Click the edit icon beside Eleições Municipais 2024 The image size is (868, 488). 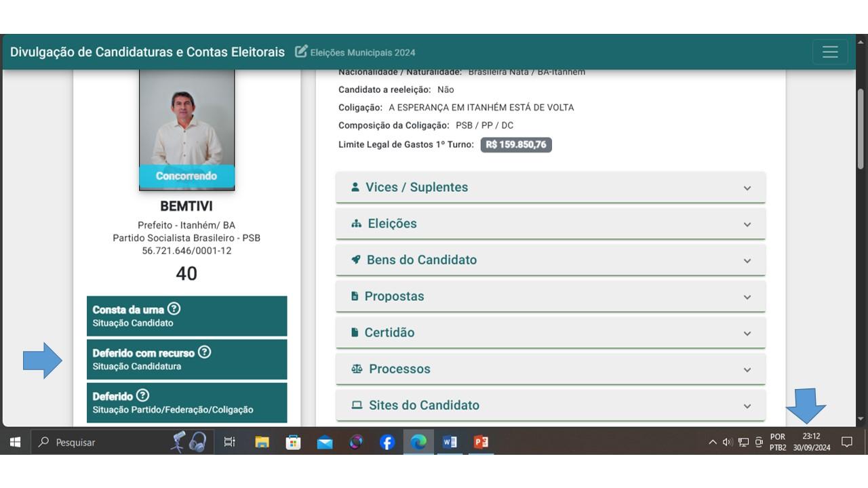[301, 52]
